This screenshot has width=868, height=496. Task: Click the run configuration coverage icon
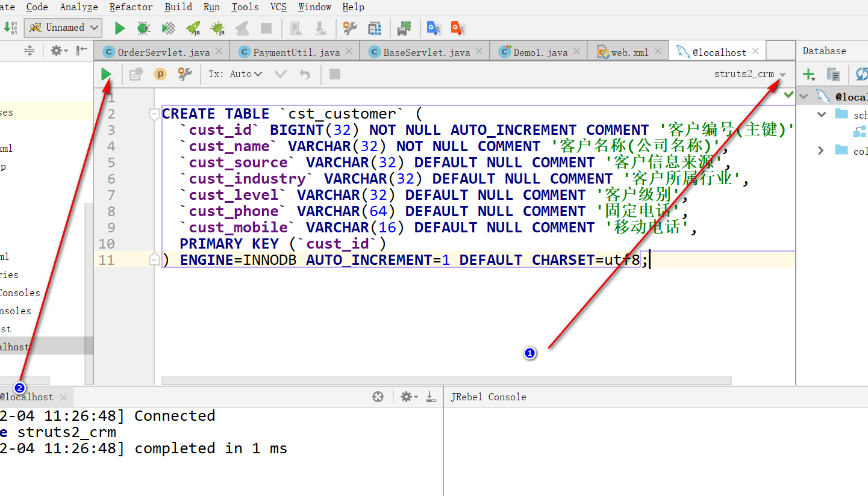coord(167,28)
